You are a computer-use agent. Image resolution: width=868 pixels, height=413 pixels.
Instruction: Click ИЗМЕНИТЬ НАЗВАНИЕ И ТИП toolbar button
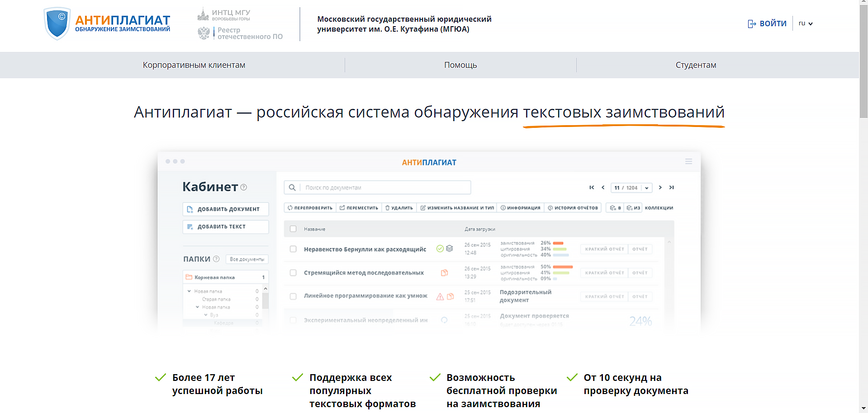(x=457, y=208)
